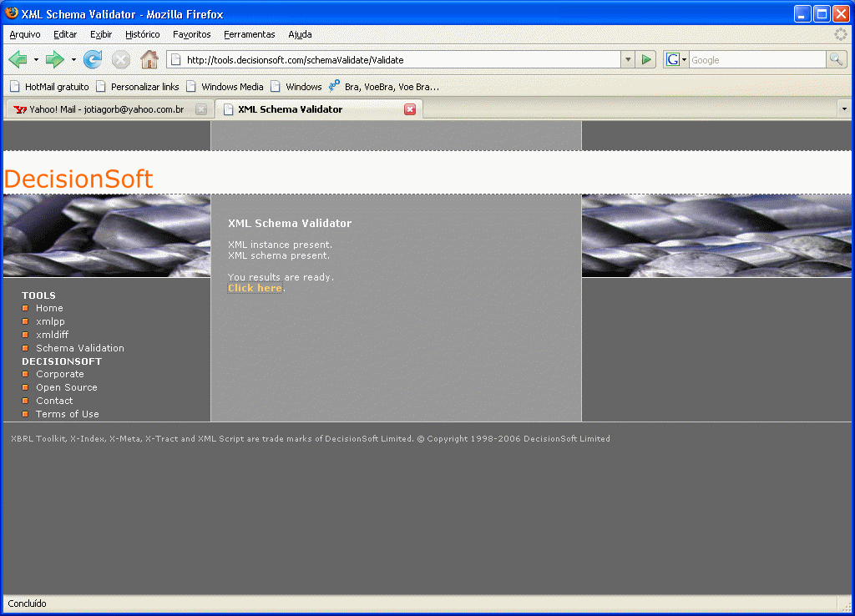This screenshot has width=855, height=616.
Task: Click the DecisionSoft logo heading
Action: click(78, 179)
